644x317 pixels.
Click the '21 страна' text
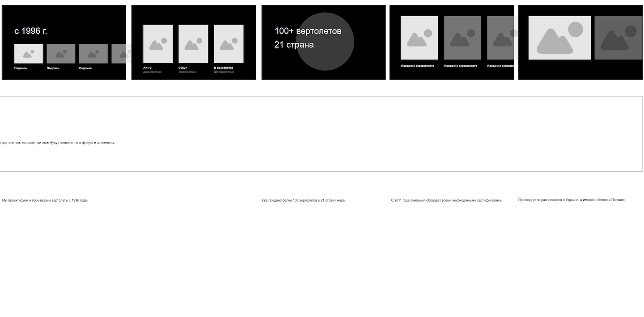(294, 45)
